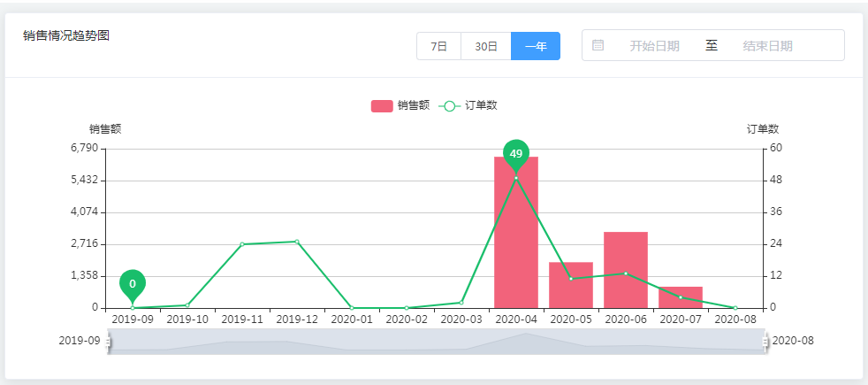Click the 2,716 left axis value
The image size is (868, 385).
pos(85,243)
